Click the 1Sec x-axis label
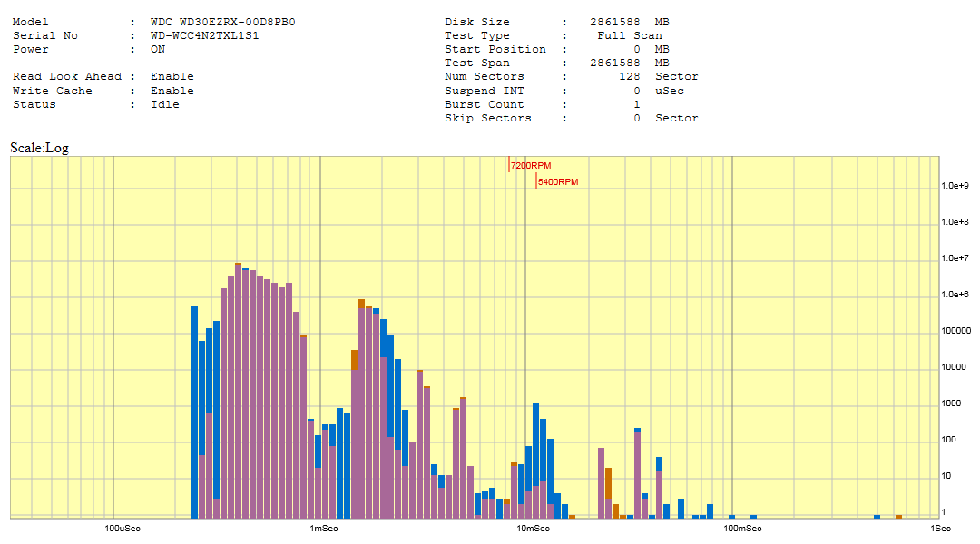 [x=940, y=528]
